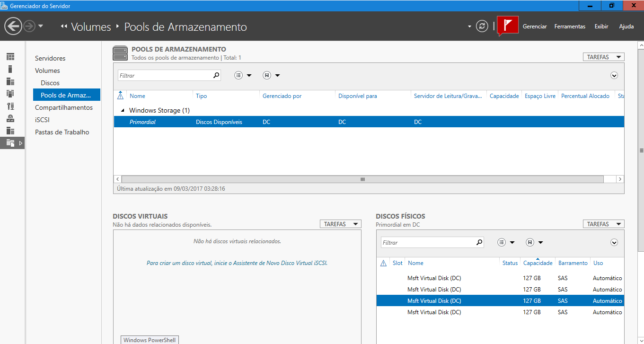Click search magnifier in pools filter
The width and height of the screenshot is (644, 344).
(216, 75)
